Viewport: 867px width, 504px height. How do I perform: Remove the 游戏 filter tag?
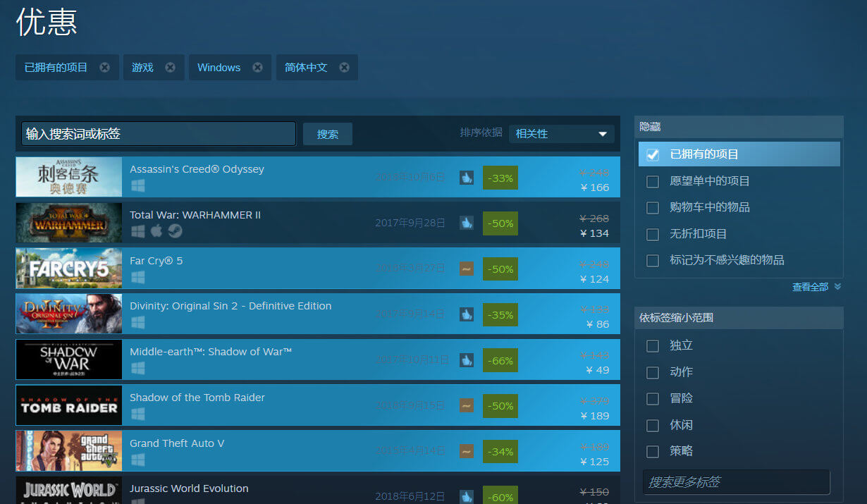[171, 68]
